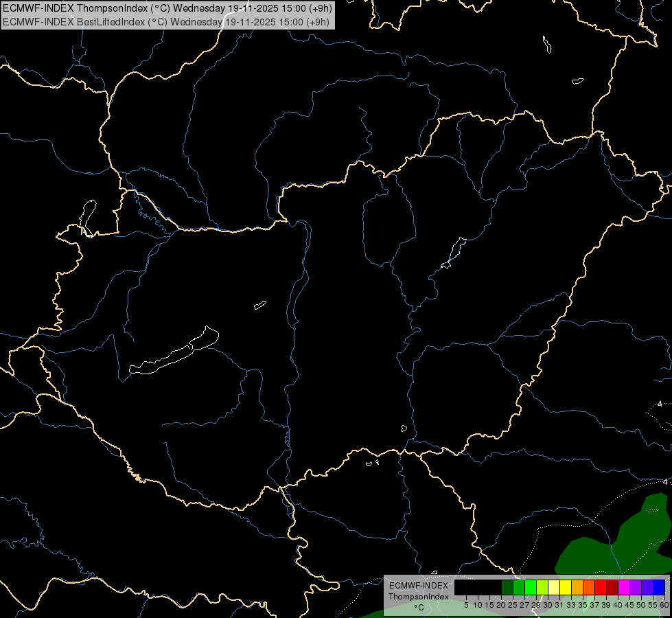Click the legend tick value 45
Image resolution: width=672 pixels, height=618 pixels.
(629, 605)
